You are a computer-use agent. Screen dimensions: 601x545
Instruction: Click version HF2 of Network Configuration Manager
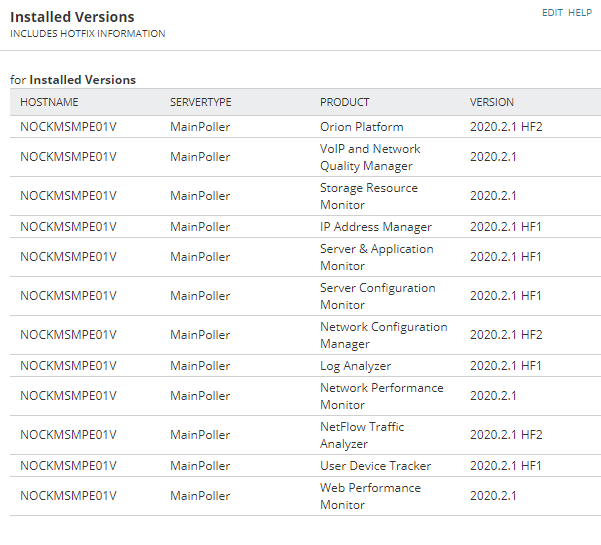pyautogui.click(x=506, y=335)
